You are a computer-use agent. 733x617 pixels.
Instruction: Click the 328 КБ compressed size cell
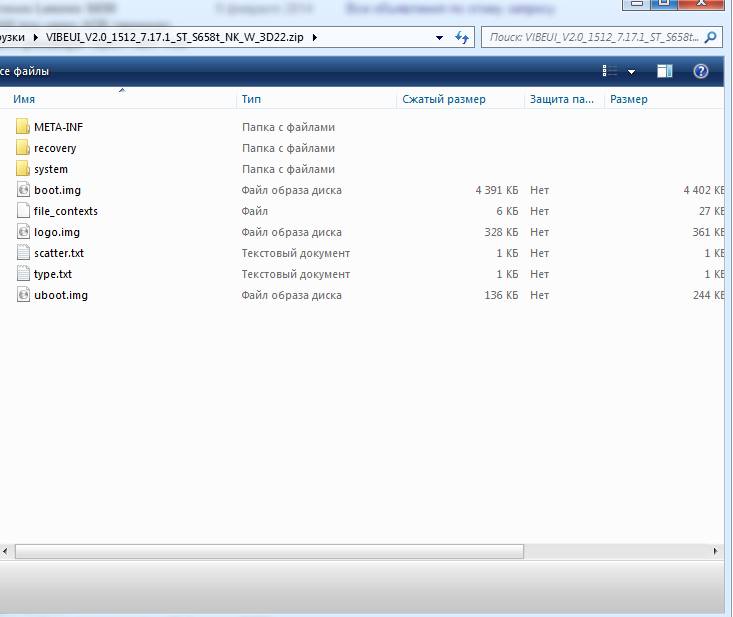coord(501,232)
